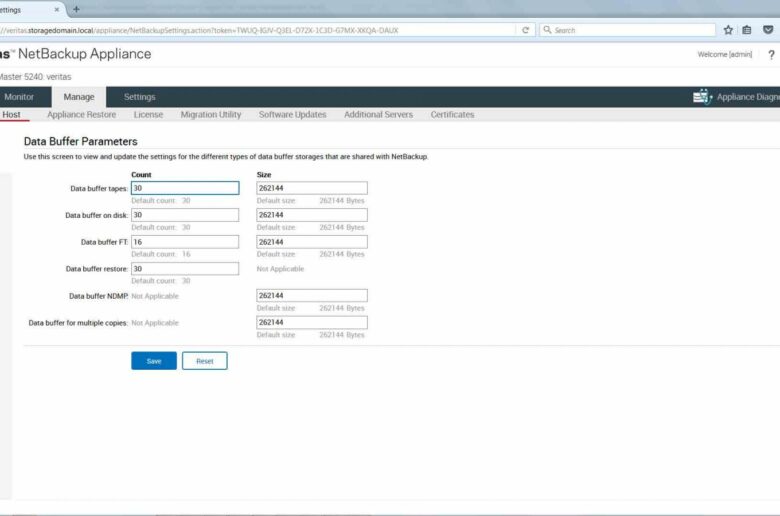Open a new browser tab
The width and height of the screenshot is (780, 516).
76,9
